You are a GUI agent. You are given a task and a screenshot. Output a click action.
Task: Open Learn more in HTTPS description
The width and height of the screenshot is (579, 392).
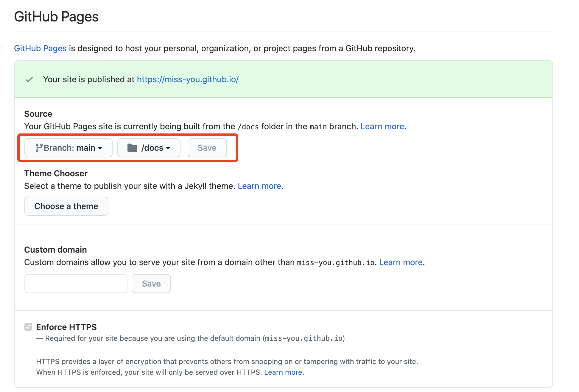pos(283,372)
